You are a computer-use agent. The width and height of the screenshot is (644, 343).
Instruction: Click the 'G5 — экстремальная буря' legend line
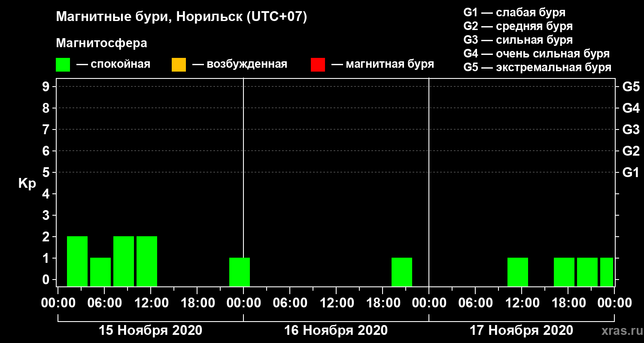538,68
